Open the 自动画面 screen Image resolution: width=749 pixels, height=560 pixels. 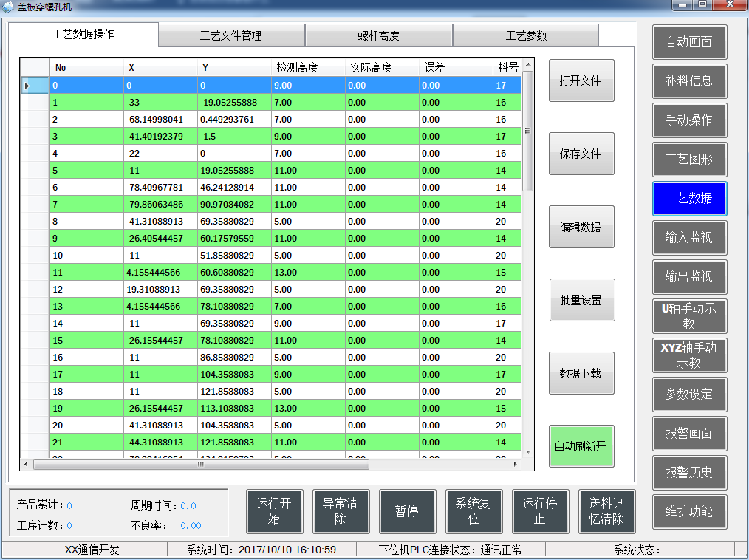tap(688, 42)
